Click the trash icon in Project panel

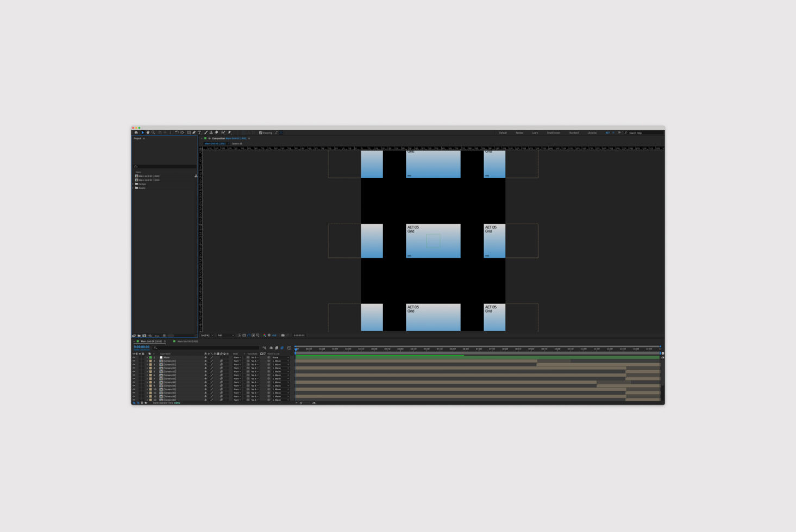(164, 335)
